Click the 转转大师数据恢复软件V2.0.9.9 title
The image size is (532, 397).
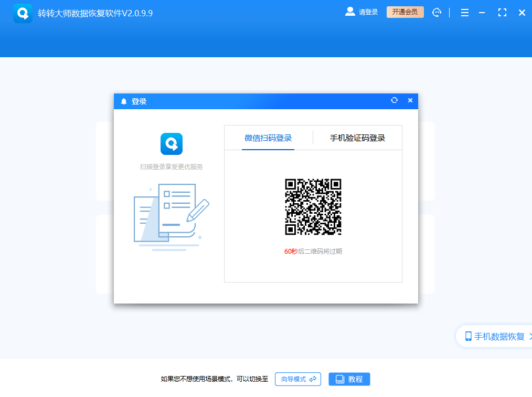95,13
